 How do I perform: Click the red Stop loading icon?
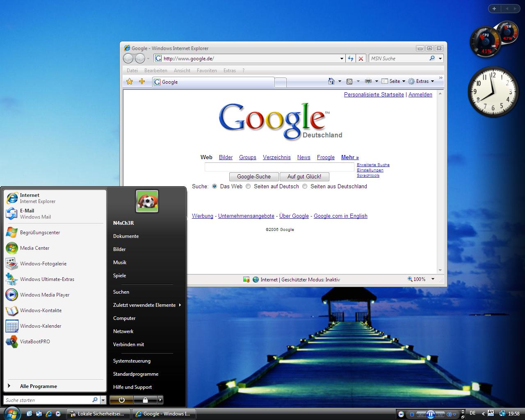coord(361,59)
